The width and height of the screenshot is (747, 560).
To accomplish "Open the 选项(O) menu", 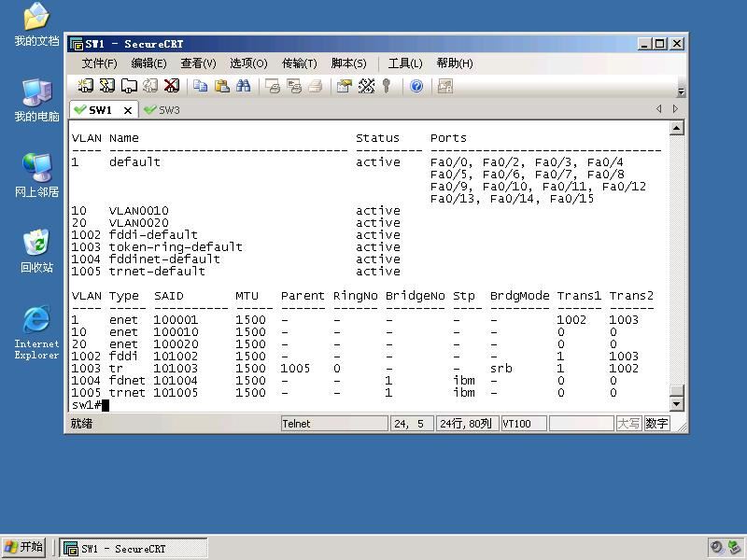I will click(248, 63).
